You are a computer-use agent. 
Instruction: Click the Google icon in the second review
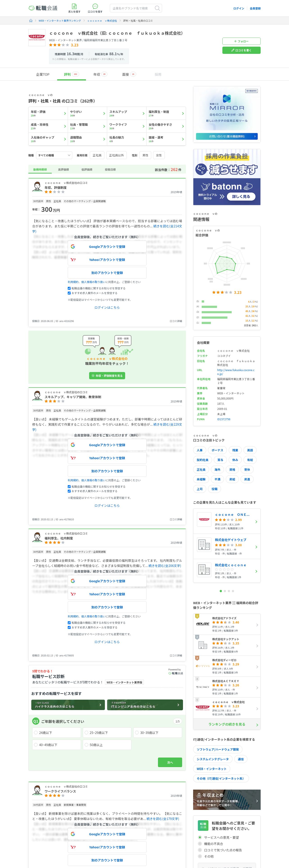click(73, 445)
